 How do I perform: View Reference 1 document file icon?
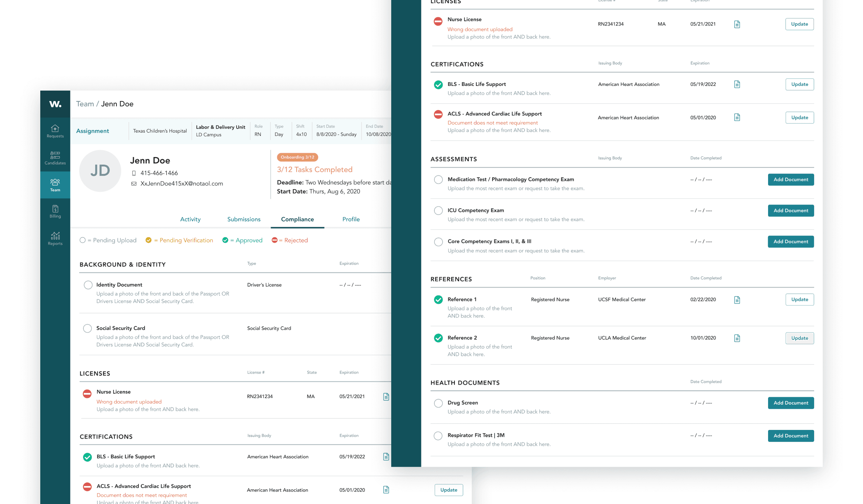coord(737,300)
